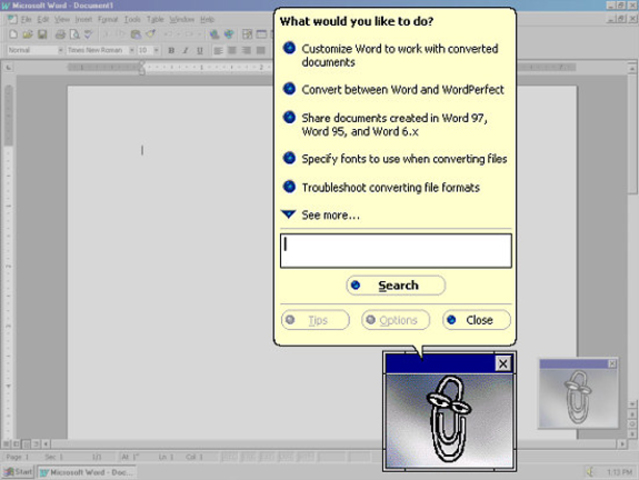Click the 1:13 PM clock in the system tray

click(619, 472)
